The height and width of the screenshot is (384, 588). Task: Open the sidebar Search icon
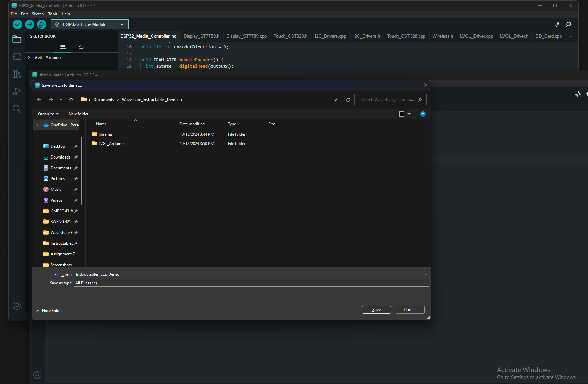(17, 109)
